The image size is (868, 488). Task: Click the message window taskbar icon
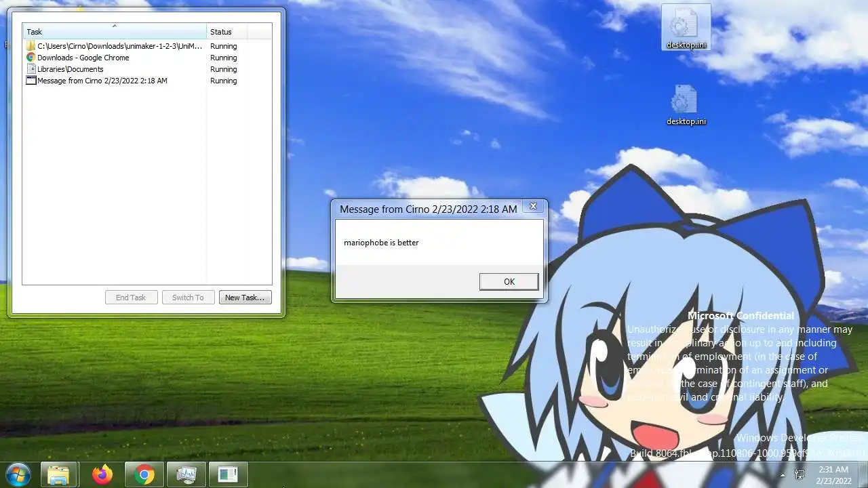click(228, 474)
